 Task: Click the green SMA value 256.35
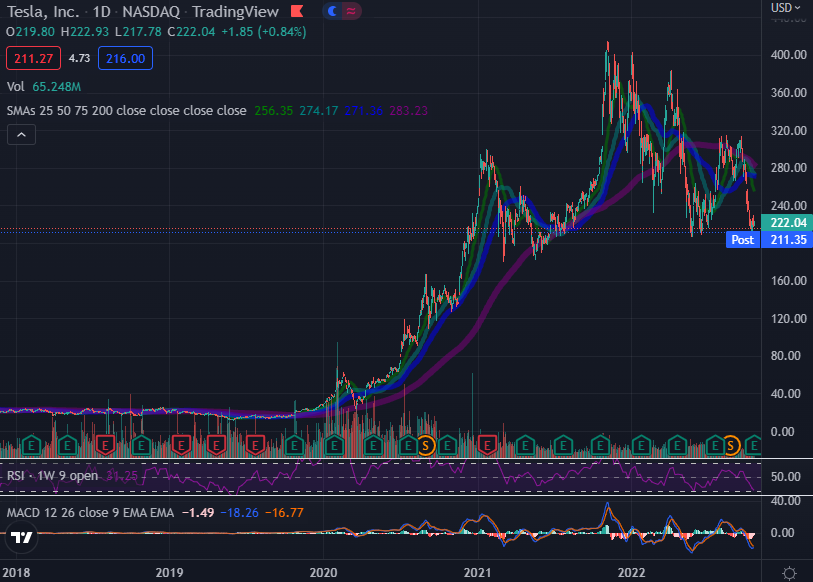[x=274, y=110]
